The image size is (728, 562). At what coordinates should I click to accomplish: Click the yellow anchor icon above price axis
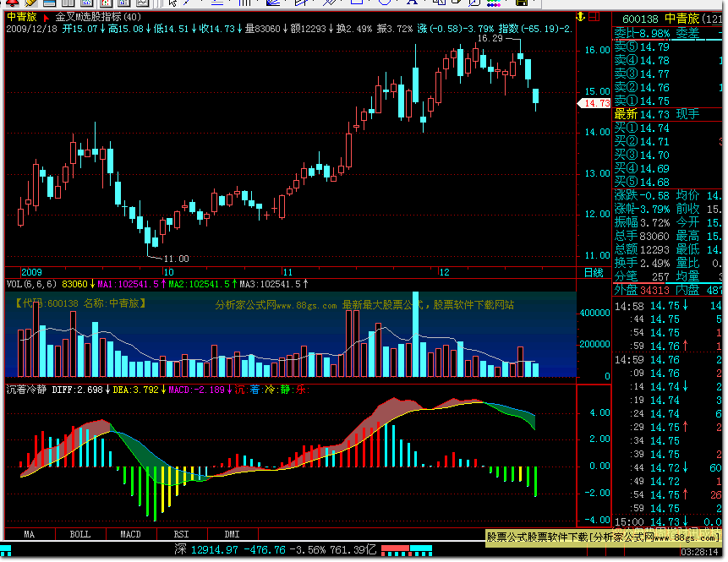pos(579,15)
